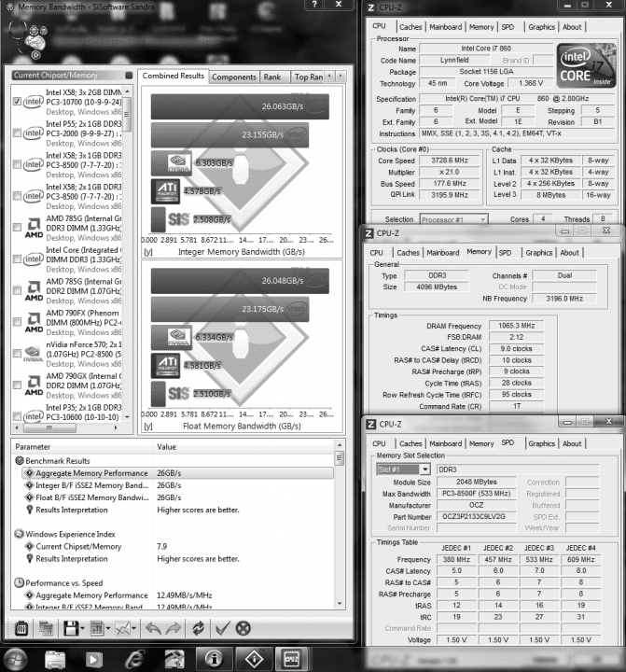
Task: Click the cancel X circle icon in Sandra
Action: pos(243,629)
